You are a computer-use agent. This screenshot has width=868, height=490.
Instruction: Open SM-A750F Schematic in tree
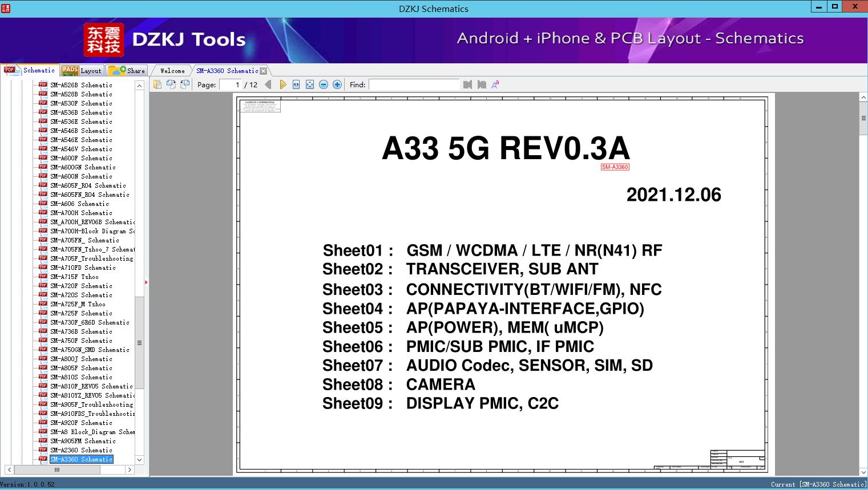pos(81,341)
